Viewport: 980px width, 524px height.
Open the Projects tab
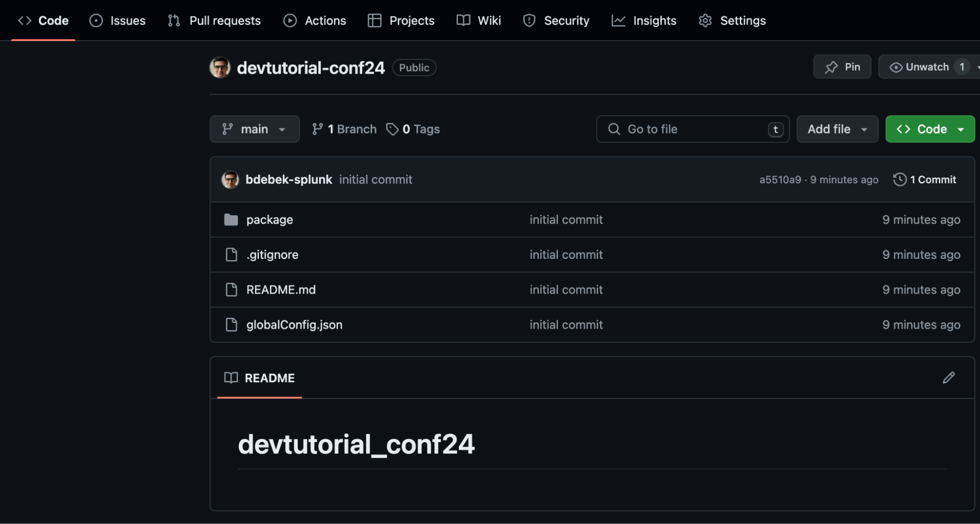coord(401,21)
